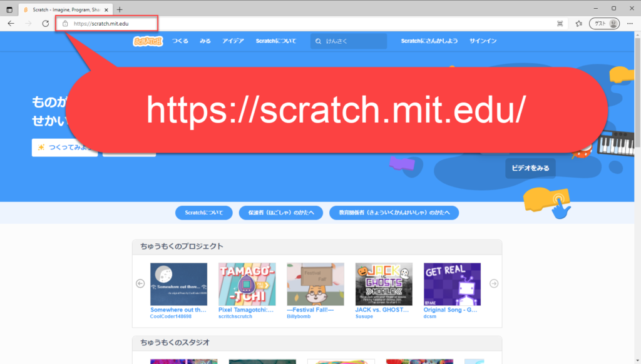Viewport: 641px width, 364px height.
Task: Click the Scratch logo in the navigation bar
Action: coord(148,41)
